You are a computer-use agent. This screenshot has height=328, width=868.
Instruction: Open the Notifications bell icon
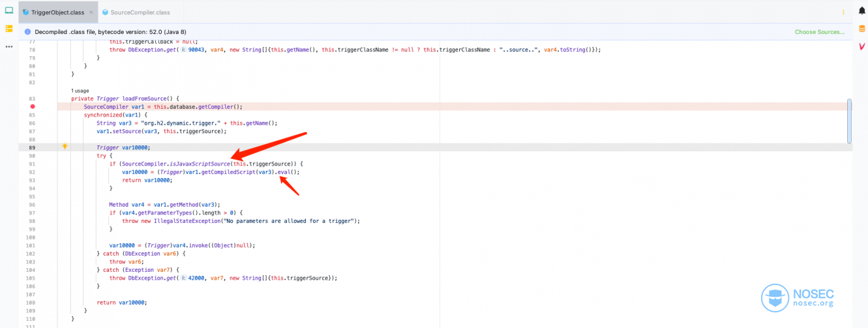click(x=861, y=12)
